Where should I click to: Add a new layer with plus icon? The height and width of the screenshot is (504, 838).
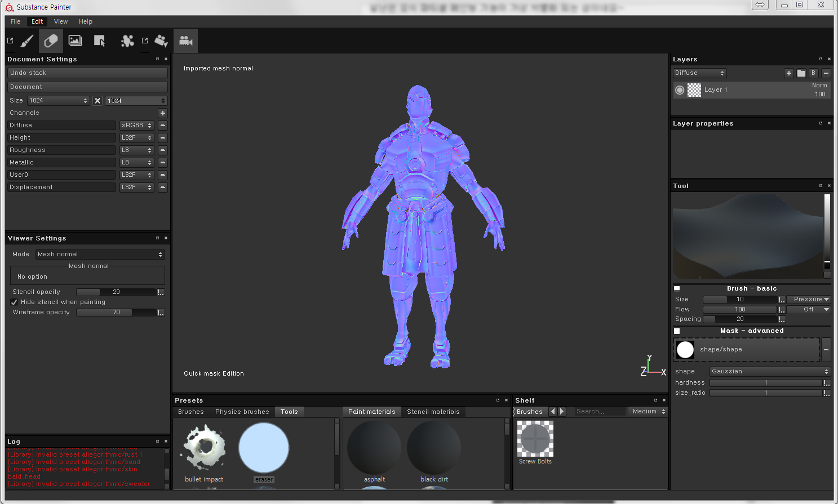(789, 73)
